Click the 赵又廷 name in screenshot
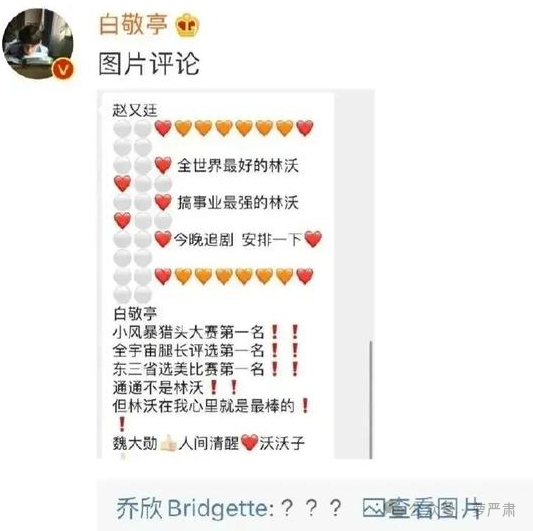 click(135, 110)
